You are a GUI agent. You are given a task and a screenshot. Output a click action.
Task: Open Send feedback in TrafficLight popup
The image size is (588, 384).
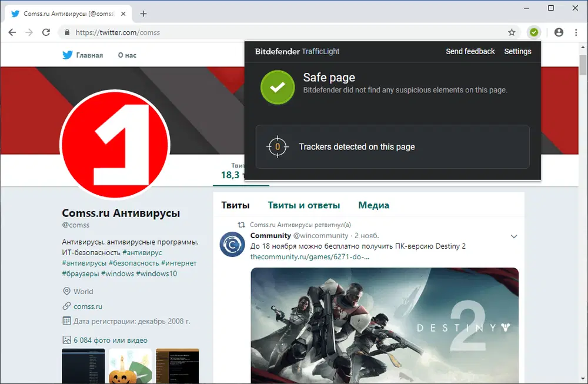(x=470, y=51)
